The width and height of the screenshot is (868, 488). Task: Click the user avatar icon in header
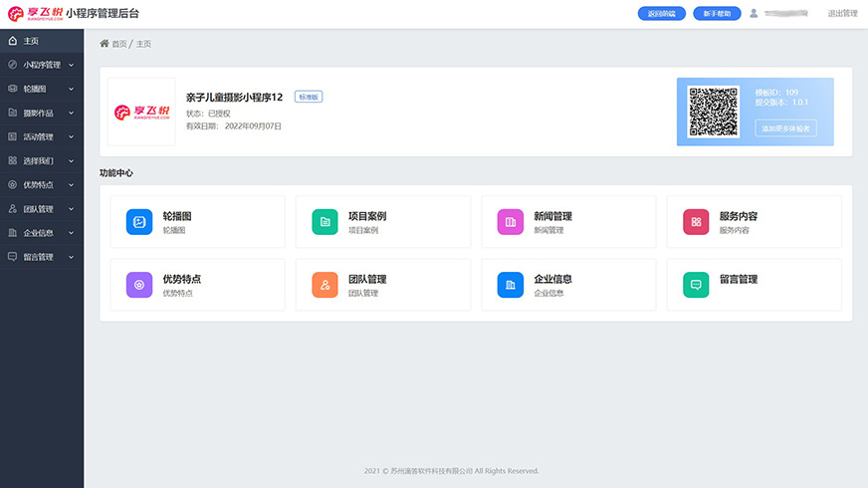pyautogui.click(x=754, y=14)
